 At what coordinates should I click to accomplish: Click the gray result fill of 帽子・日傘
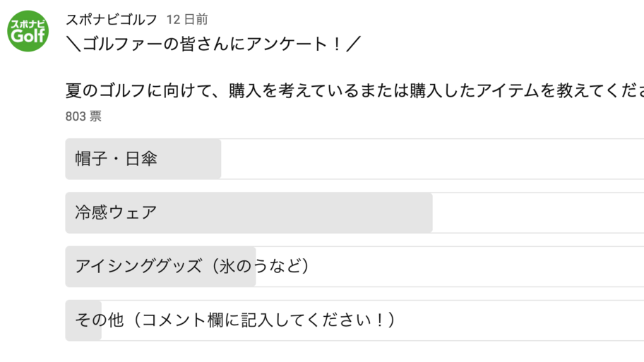tap(143, 159)
